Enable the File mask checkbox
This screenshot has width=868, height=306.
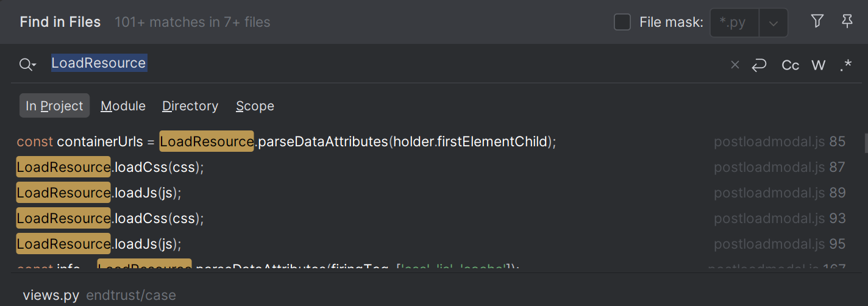click(622, 23)
